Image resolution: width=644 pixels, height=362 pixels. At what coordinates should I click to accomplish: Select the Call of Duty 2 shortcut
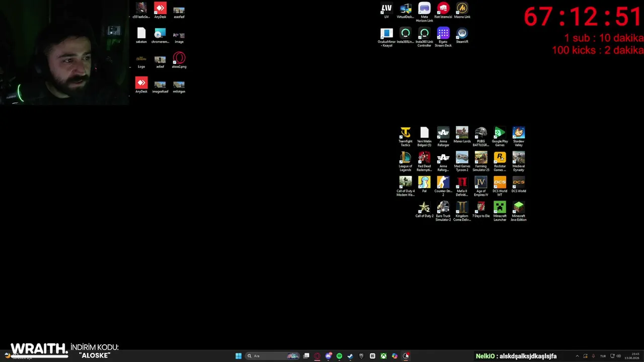[x=424, y=210]
